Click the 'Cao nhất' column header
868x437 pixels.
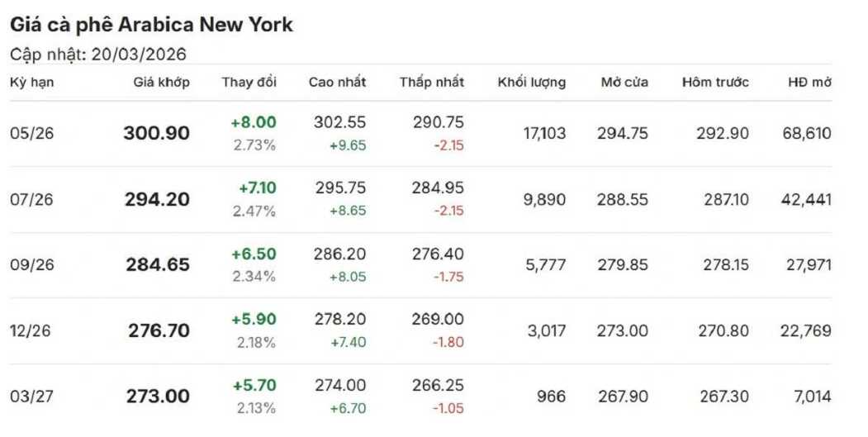337,82
